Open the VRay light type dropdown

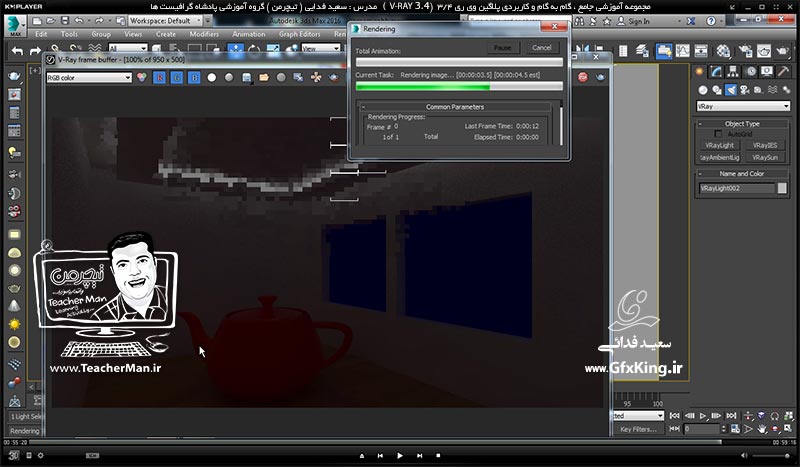(743, 106)
